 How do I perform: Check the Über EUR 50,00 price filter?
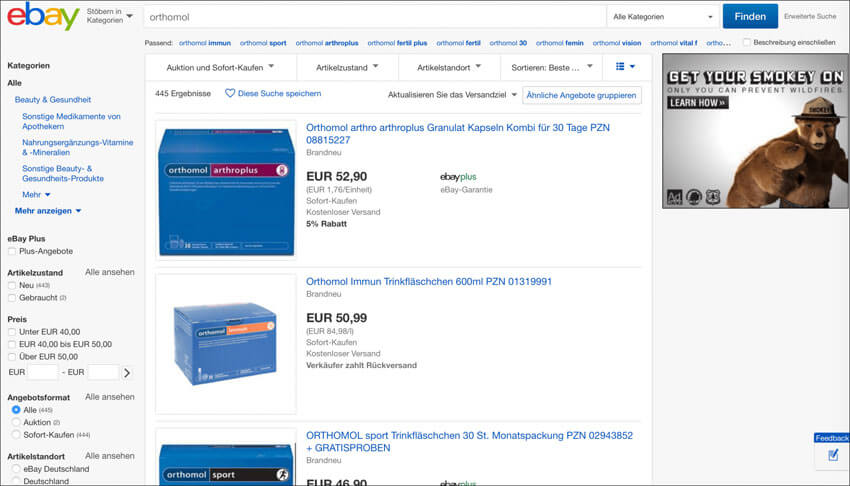point(12,357)
